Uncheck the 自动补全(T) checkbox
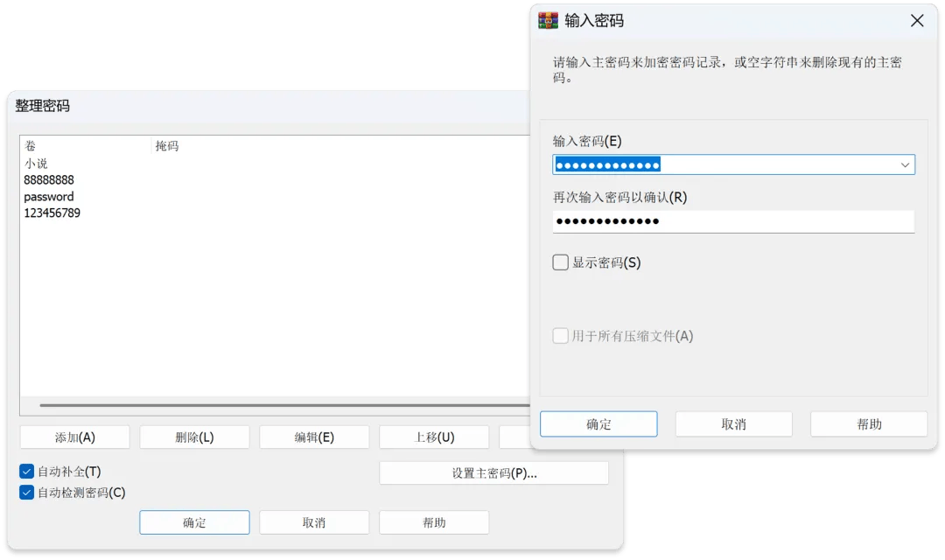The image size is (945, 560). tap(27, 472)
